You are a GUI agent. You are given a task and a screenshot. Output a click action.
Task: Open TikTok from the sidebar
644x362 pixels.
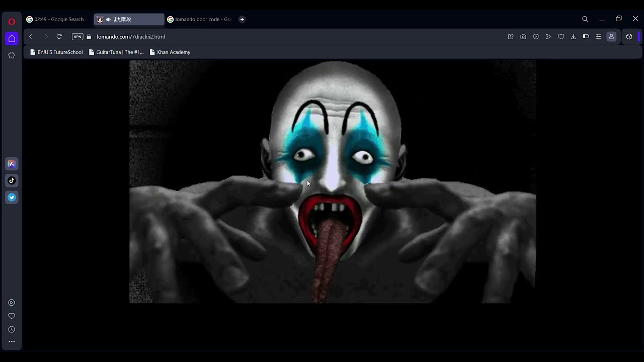[x=12, y=180]
